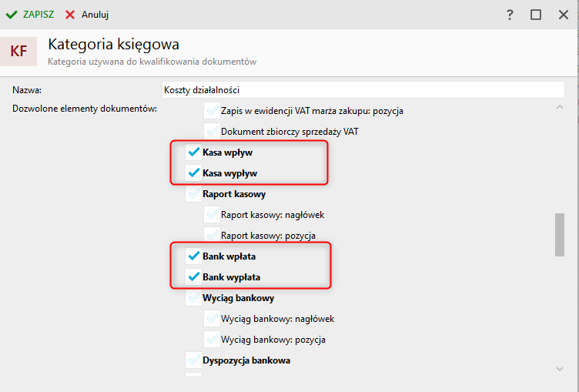Select the Wyciąg bankowy tree item label
This screenshot has height=392, width=579.
(x=238, y=298)
